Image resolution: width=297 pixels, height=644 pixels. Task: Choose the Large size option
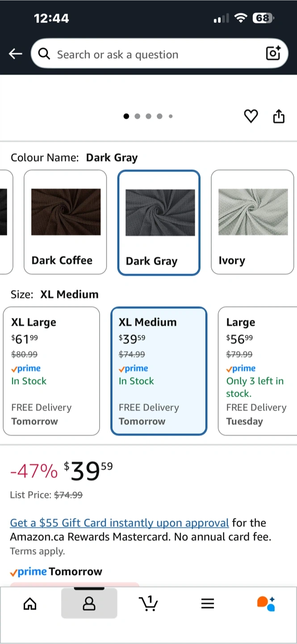[257, 371]
